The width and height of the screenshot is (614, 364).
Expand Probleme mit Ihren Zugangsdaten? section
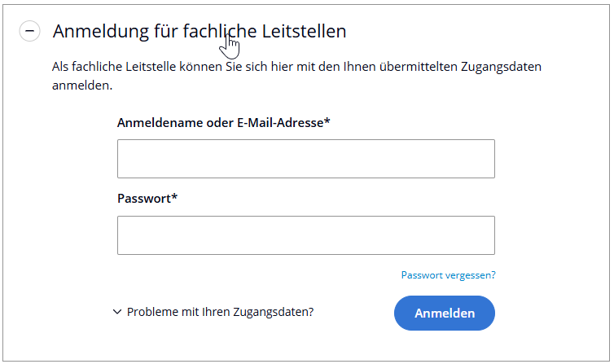pyautogui.click(x=220, y=312)
